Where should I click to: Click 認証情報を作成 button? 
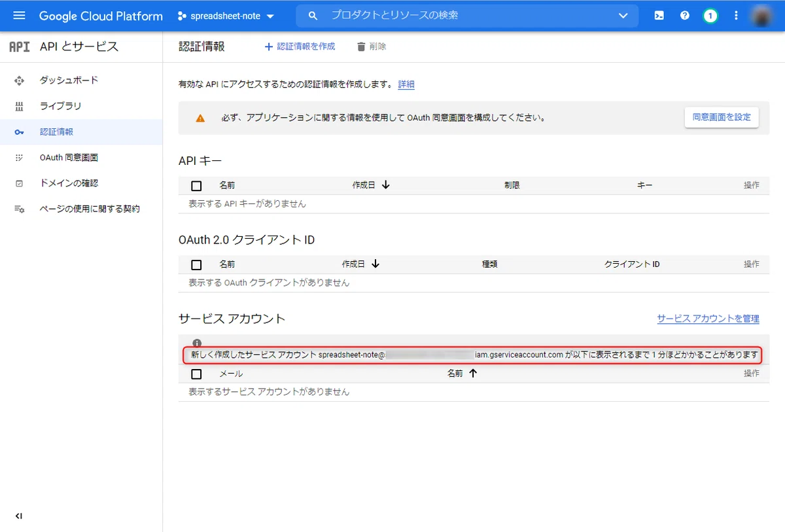pyautogui.click(x=300, y=46)
